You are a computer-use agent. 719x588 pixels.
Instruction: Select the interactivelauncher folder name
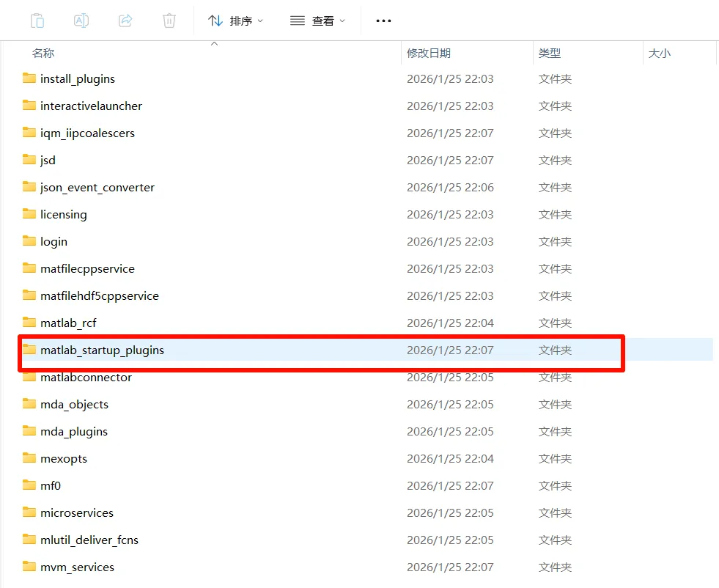pos(92,106)
